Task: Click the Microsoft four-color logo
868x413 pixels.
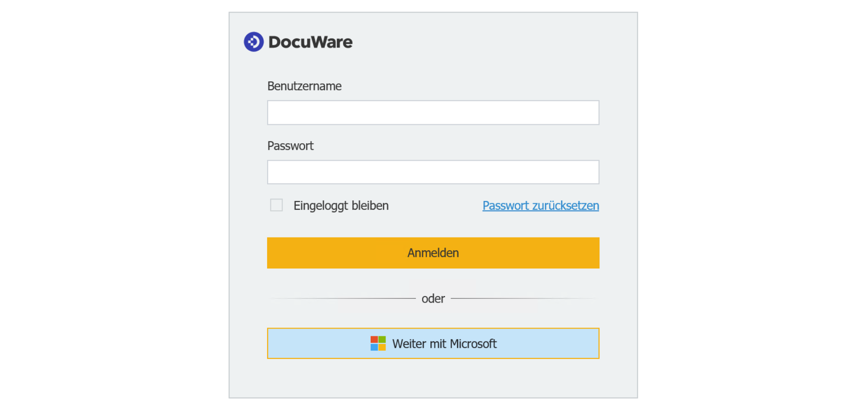Action: (x=378, y=344)
